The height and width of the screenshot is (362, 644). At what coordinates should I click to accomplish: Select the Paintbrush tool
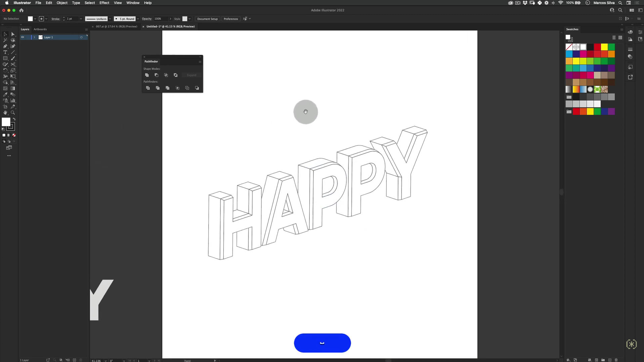(13, 58)
